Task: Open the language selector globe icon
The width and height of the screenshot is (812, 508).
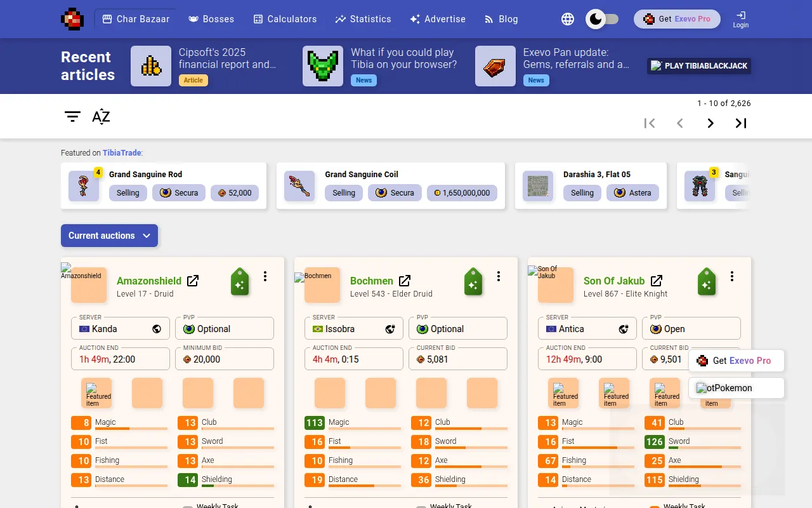Action: (x=568, y=19)
